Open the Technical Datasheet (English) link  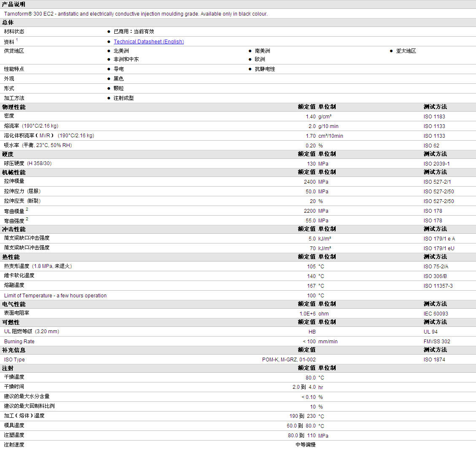(149, 42)
